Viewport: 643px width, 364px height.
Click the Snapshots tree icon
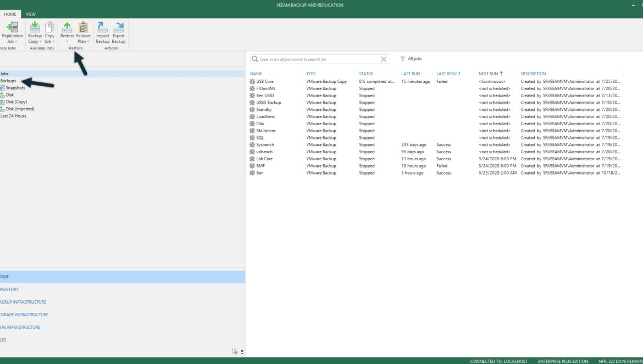(2, 88)
